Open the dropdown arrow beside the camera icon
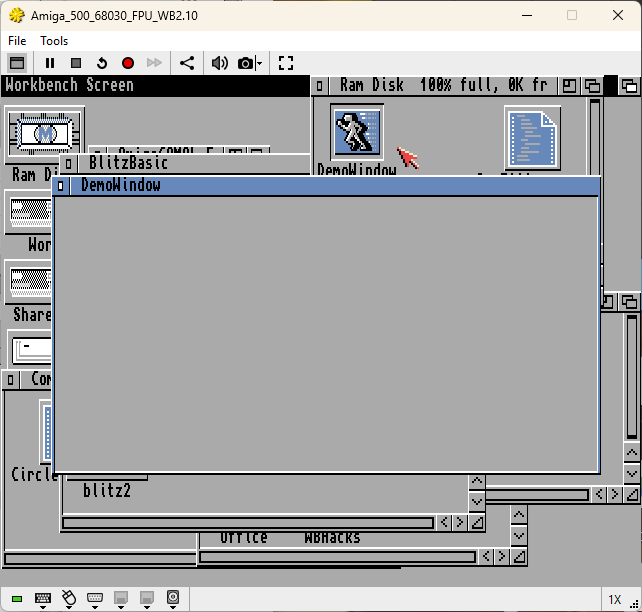This screenshot has width=642, height=612. 259,63
